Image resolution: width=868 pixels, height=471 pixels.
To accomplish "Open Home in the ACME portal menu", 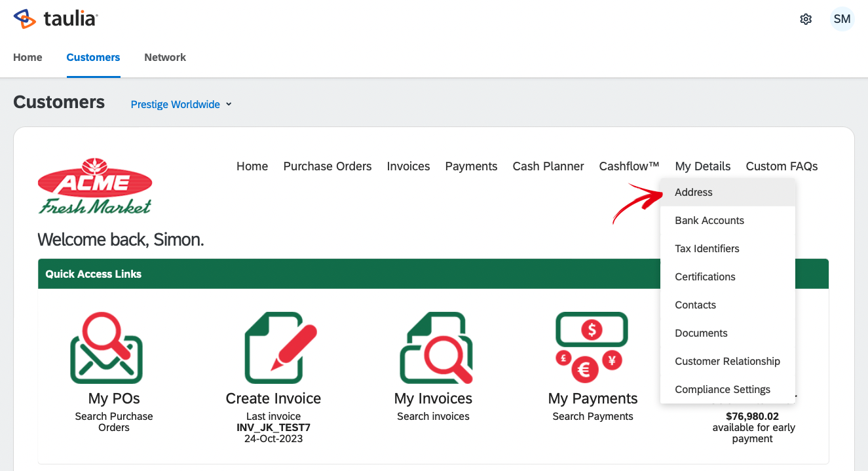I will (x=252, y=166).
